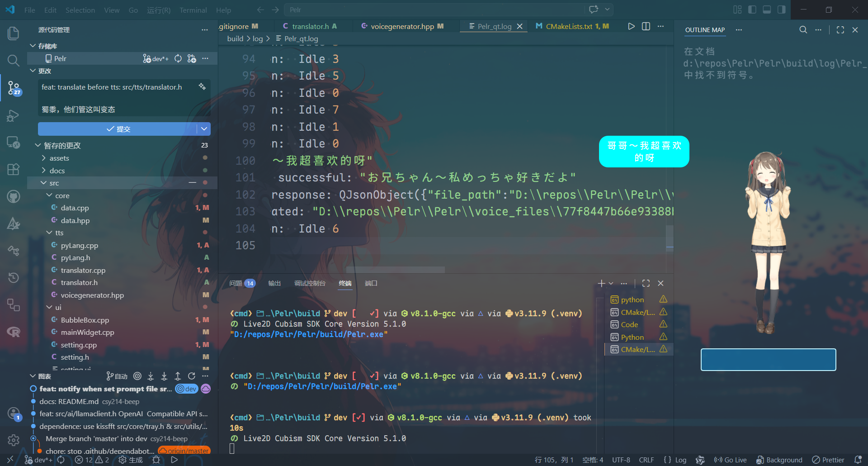This screenshot has height=466, width=868.
Task: Toggle the primary side bar visibility
Action: (x=752, y=10)
